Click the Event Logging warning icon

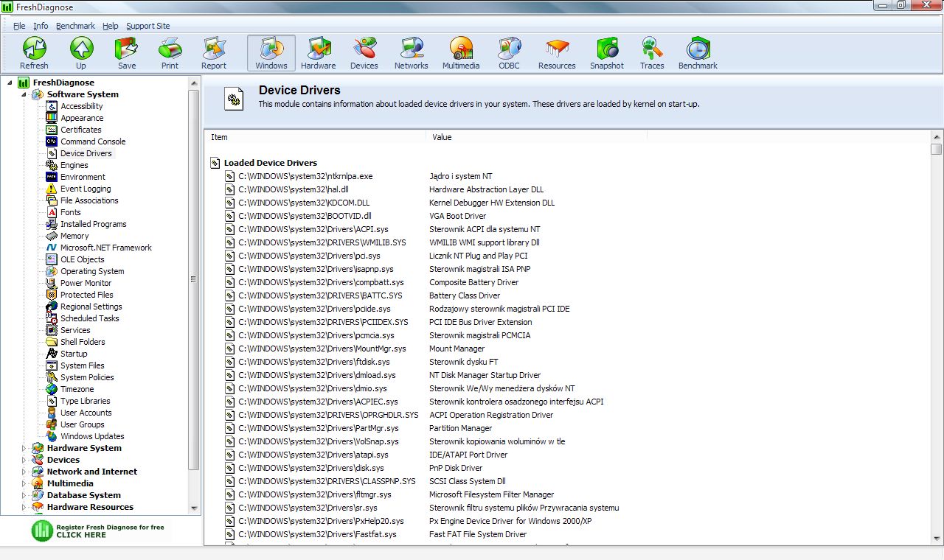52,189
